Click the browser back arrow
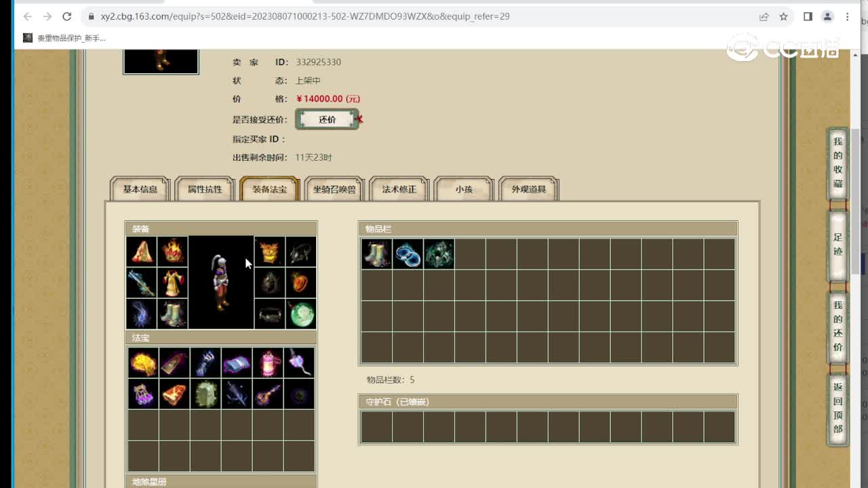Image resolution: width=868 pixels, height=488 pixels. [x=28, y=16]
